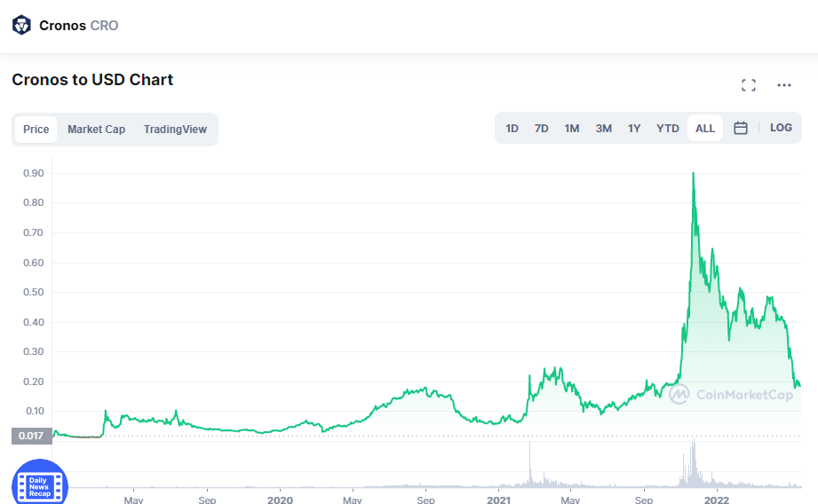This screenshot has width=818, height=504.
Task: Click the tallest 2021 volume bar spike
Action: click(x=529, y=464)
